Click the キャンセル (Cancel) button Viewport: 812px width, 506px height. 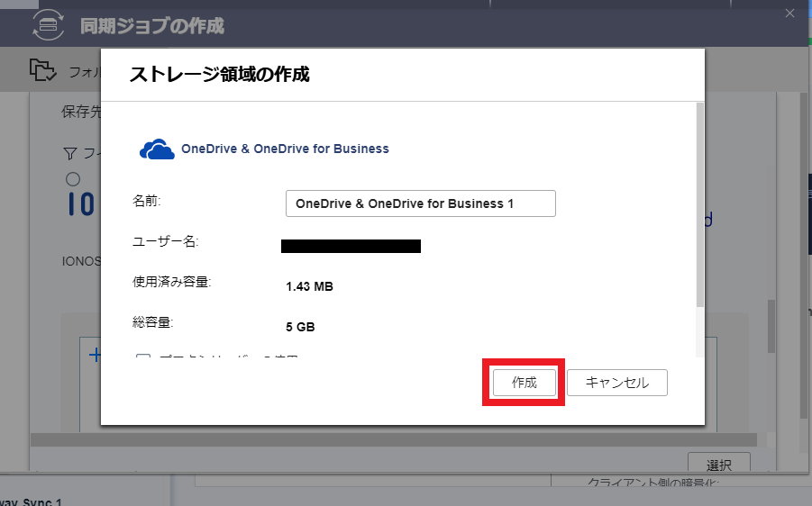[x=616, y=383]
